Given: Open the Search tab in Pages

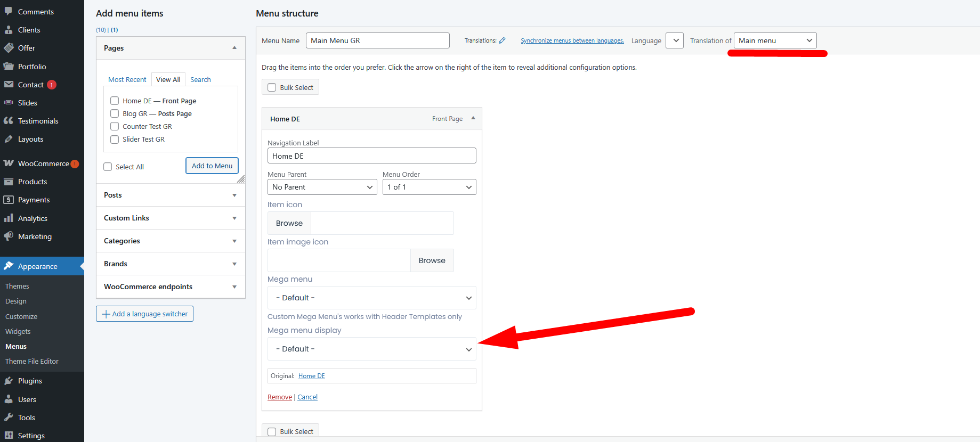Looking at the screenshot, I should [200, 79].
